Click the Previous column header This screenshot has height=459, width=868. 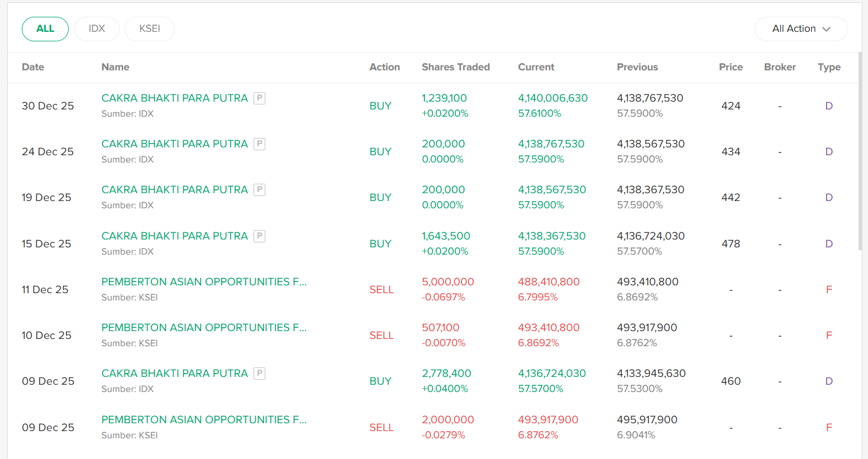pos(637,67)
